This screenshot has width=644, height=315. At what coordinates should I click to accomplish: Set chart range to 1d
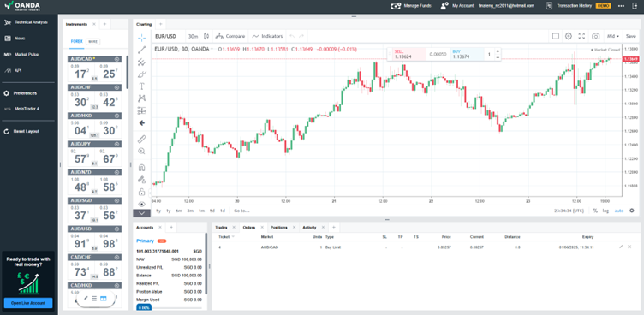pyautogui.click(x=222, y=211)
